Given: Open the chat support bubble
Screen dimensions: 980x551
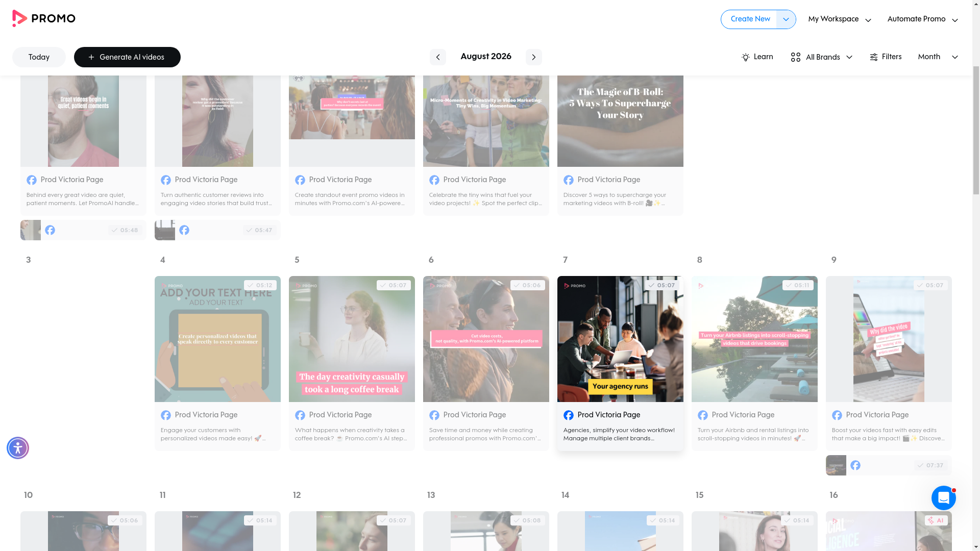Looking at the screenshot, I should (x=943, y=498).
